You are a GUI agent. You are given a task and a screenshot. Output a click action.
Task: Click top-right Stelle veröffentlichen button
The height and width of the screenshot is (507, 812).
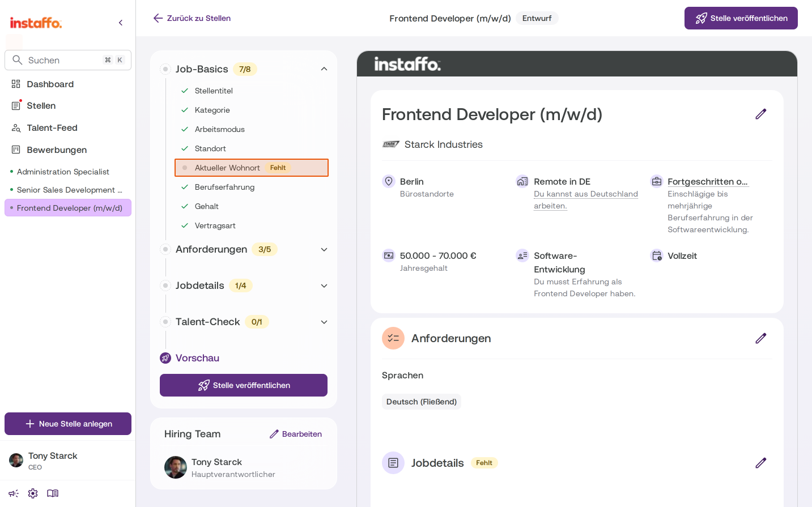point(741,18)
